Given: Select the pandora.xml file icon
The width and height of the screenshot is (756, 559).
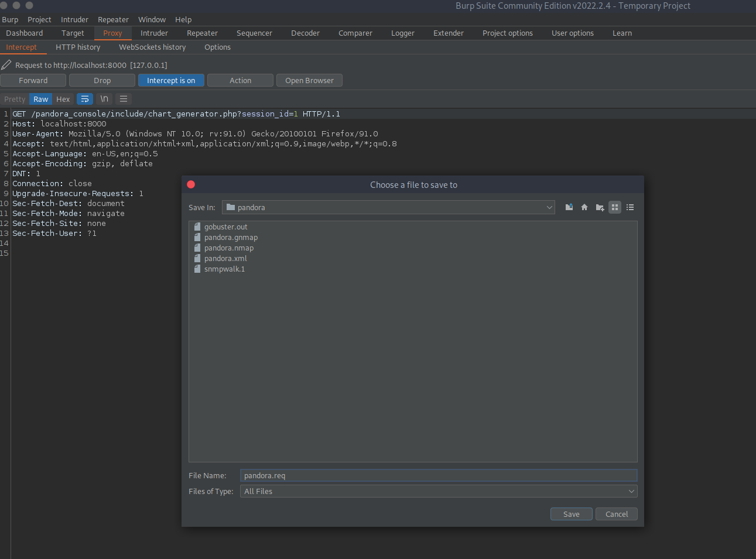Looking at the screenshot, I should click(x=197, y=258).
